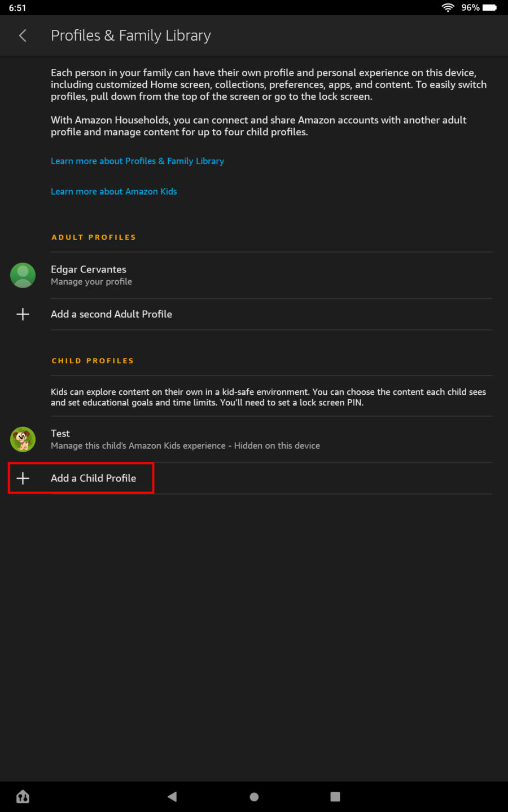Select Add a Child Profile

point(93,478)
